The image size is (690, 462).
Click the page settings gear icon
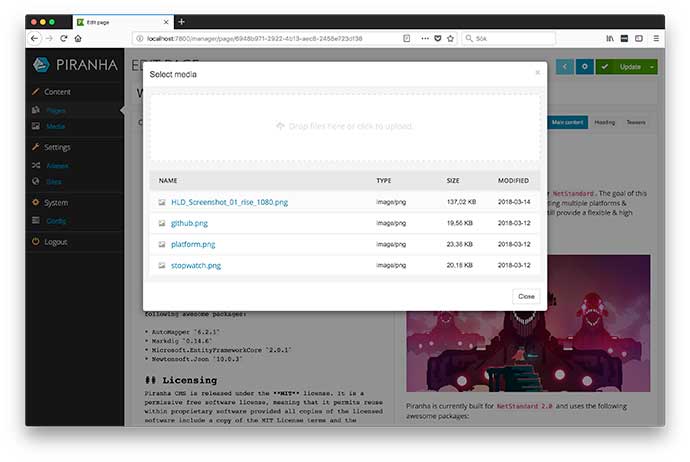[585, 67]
